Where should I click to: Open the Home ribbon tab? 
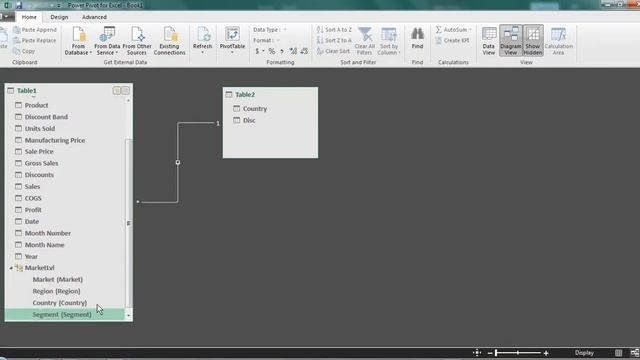pos(29,17)
